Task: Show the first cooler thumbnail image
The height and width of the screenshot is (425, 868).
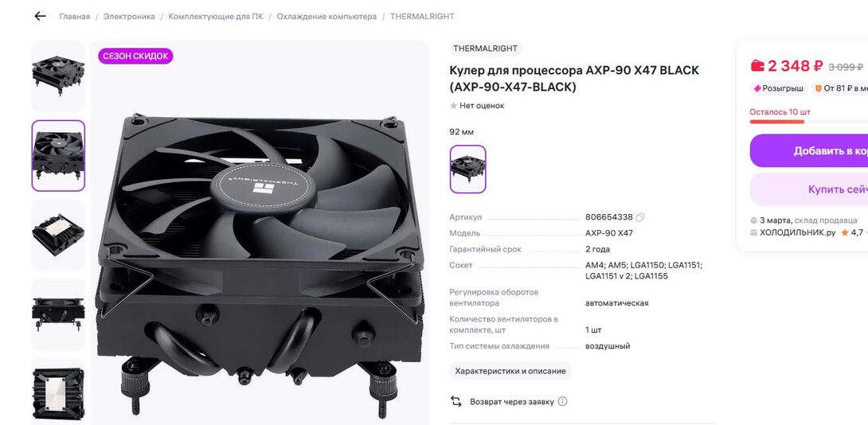Action: (x=58, y=76)
